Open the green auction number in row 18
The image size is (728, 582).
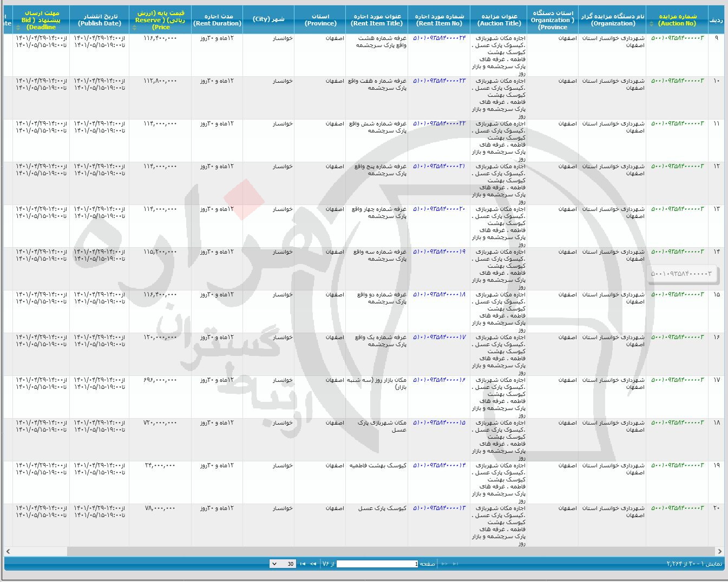point(677,423)
